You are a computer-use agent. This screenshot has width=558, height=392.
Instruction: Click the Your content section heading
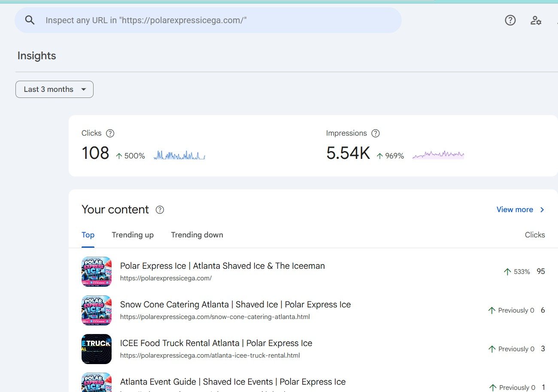click(115, 210)
